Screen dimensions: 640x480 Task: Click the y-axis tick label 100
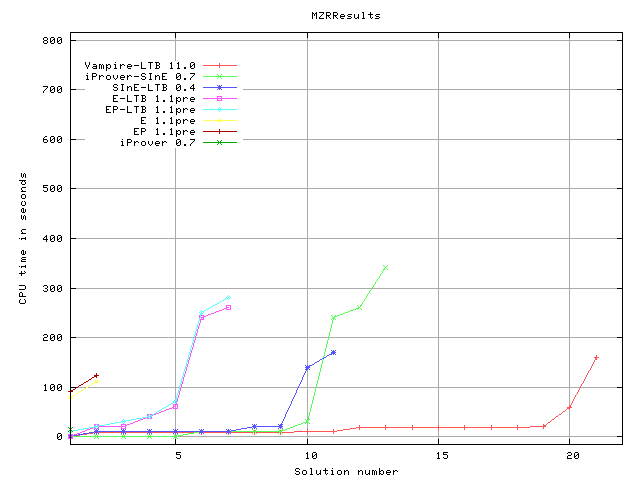(x=52, y=387)
